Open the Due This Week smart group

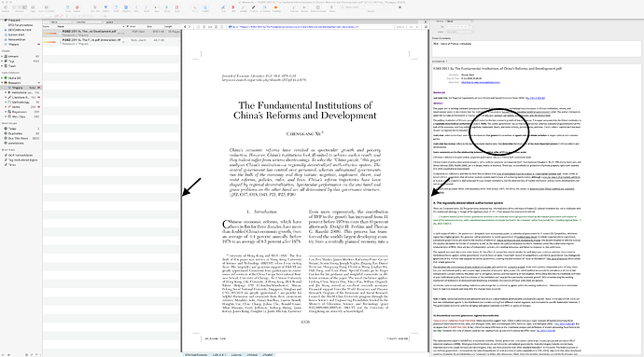(18, 138)
